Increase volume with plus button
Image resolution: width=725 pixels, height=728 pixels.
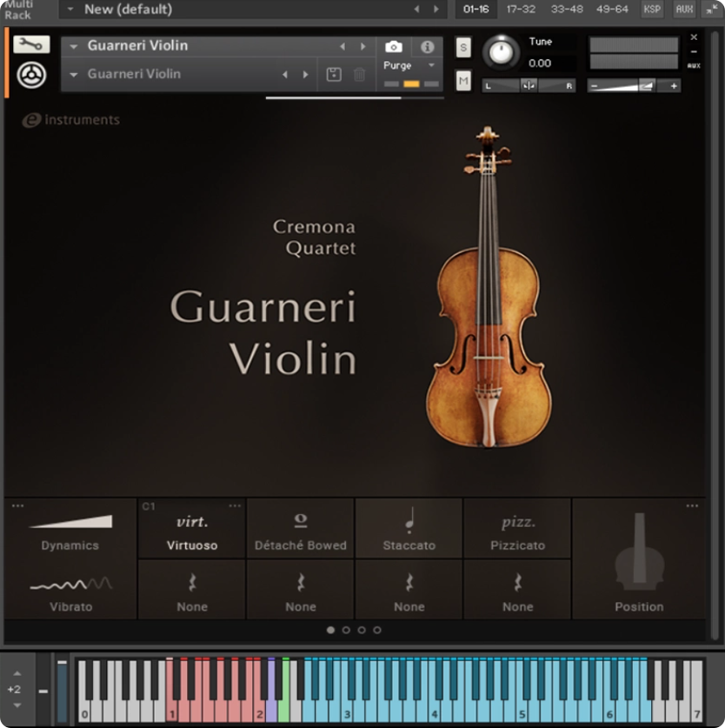674,86
